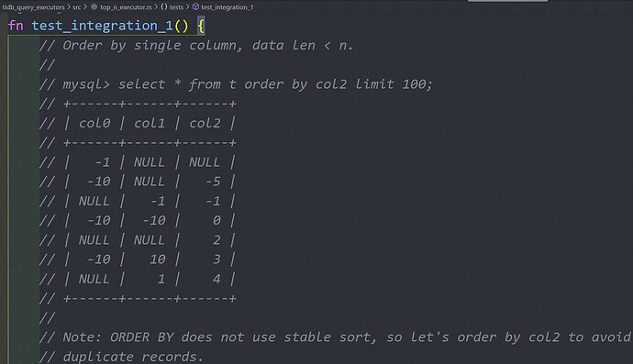The height and width of the screenshot is (364, 633).
Task: Click chevron between tests and test_integration_1
Action: coord(187,6)
